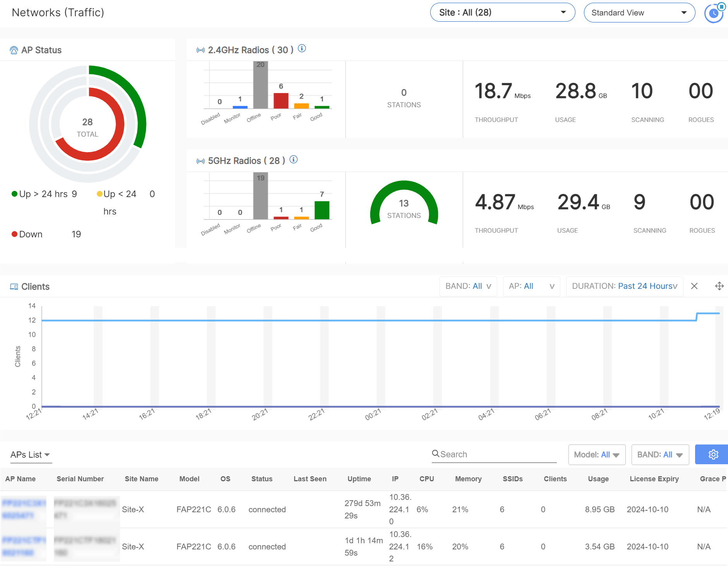
Task: Open the Site: All (28) dropdown
Action: (503, 13)
